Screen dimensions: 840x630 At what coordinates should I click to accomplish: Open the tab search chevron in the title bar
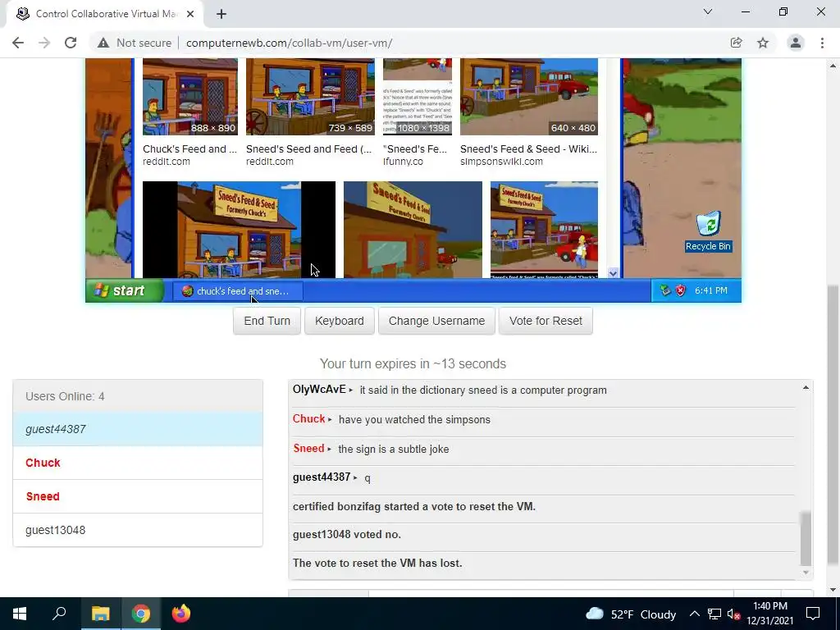[708, 11]
